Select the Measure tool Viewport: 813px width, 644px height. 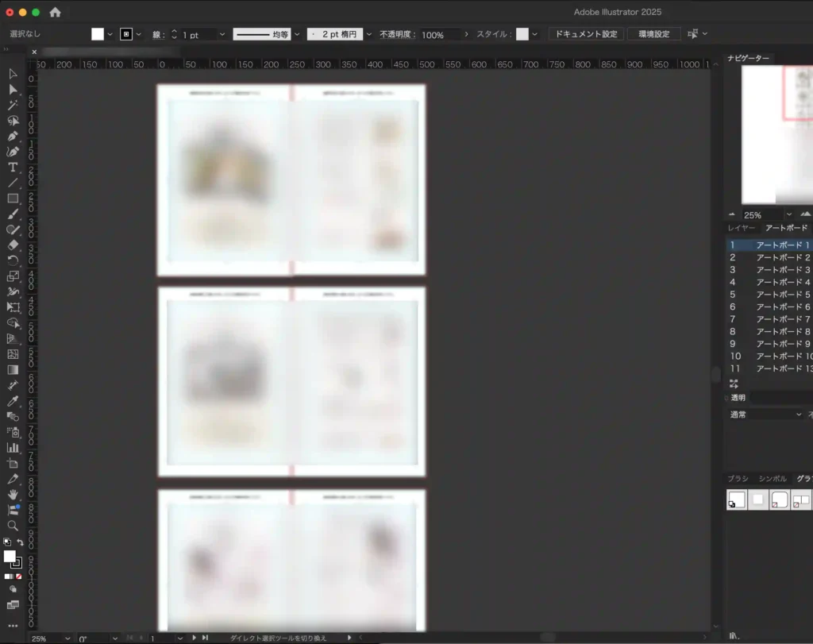(13, 385)
